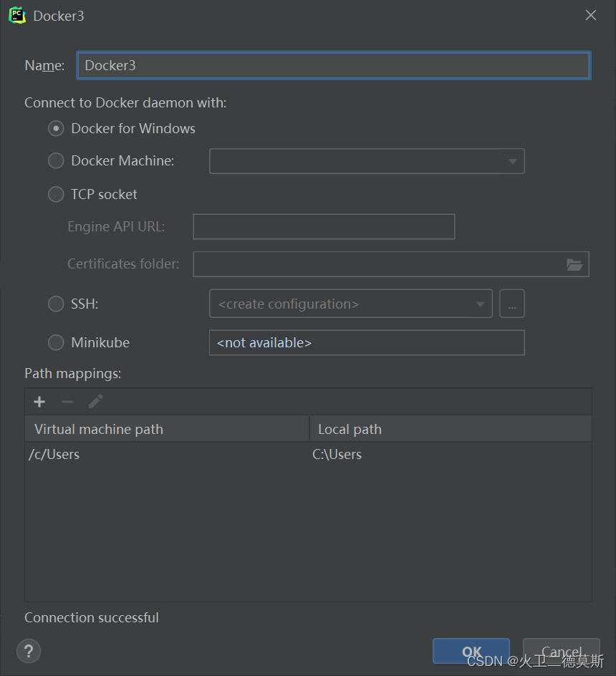Click the Engine API URL field

(x=324, y=226)
